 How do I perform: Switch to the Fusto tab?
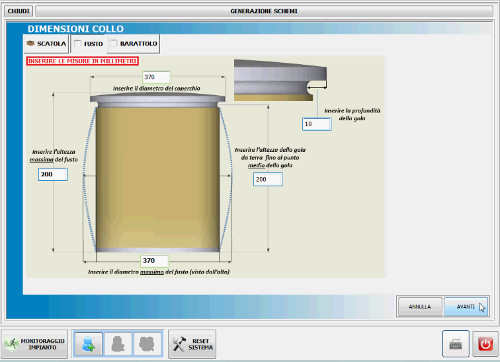coord(89,44)
